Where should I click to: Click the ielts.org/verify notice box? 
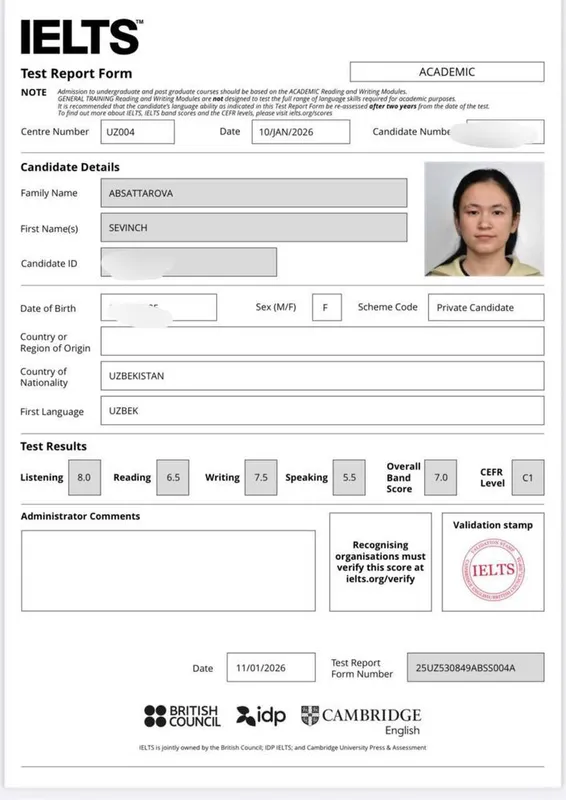(x=381, y=562)
